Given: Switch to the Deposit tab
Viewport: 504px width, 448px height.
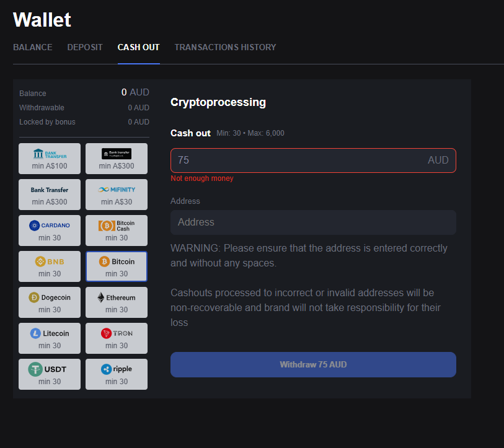Looking at the screenshot, I should (x=85, y=47).
